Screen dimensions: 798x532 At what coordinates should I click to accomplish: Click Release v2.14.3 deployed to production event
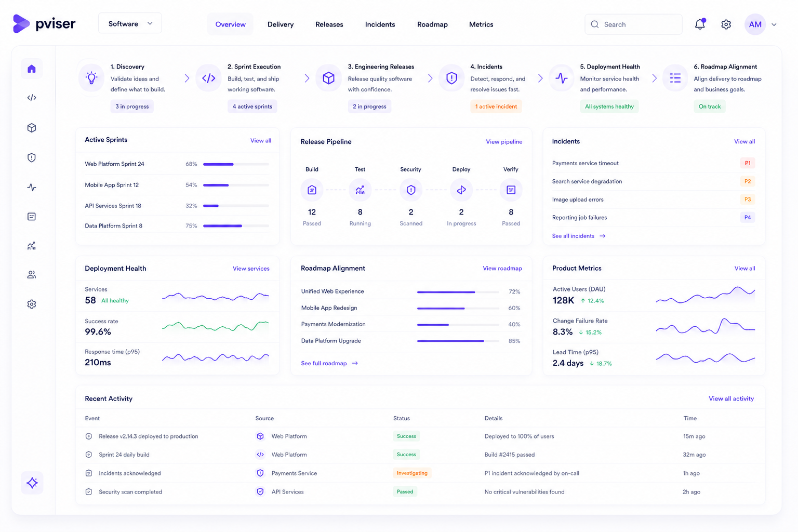pyautogui.click(x=149, y=436)
